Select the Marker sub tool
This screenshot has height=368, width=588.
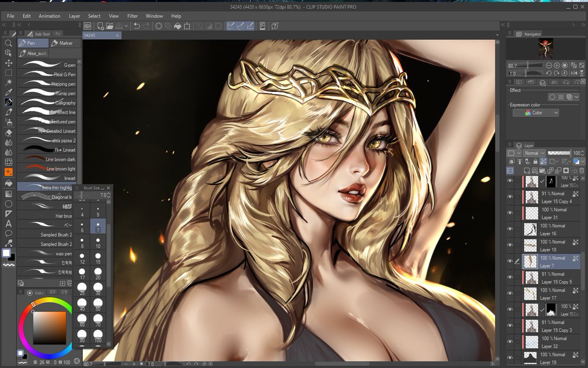click(x=64, y=43)
